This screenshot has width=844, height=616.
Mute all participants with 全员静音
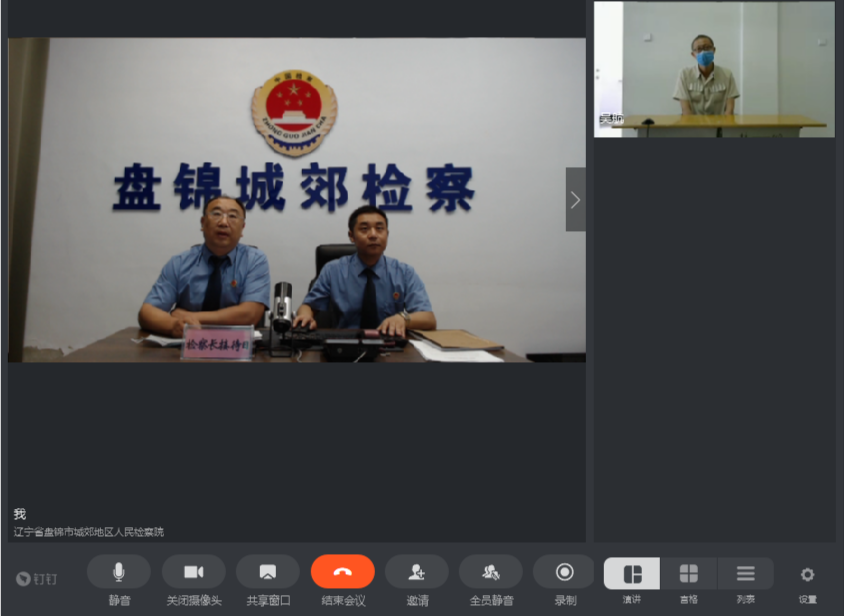pyautogui.click(x=490, y=572)
